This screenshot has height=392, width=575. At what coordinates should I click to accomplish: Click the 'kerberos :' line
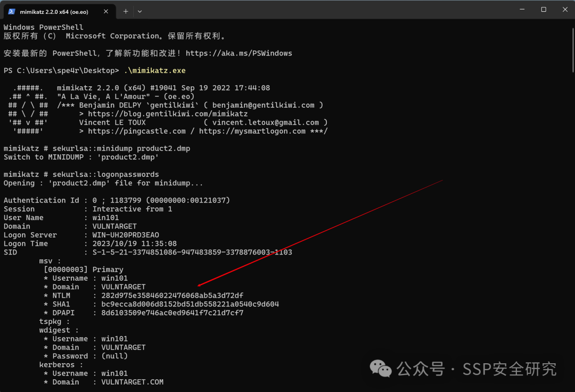pyautogui.click(x=61, y=365)
